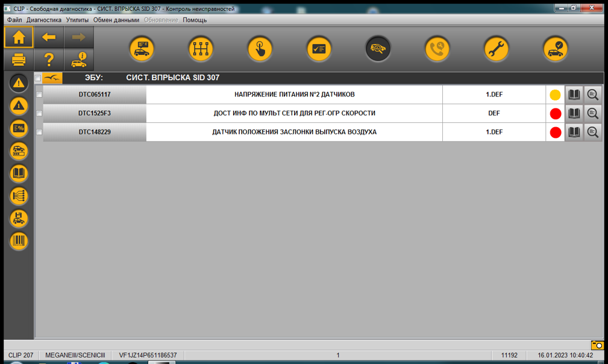Click the pointing hand touch icon
608x364 pixels.
260,49
